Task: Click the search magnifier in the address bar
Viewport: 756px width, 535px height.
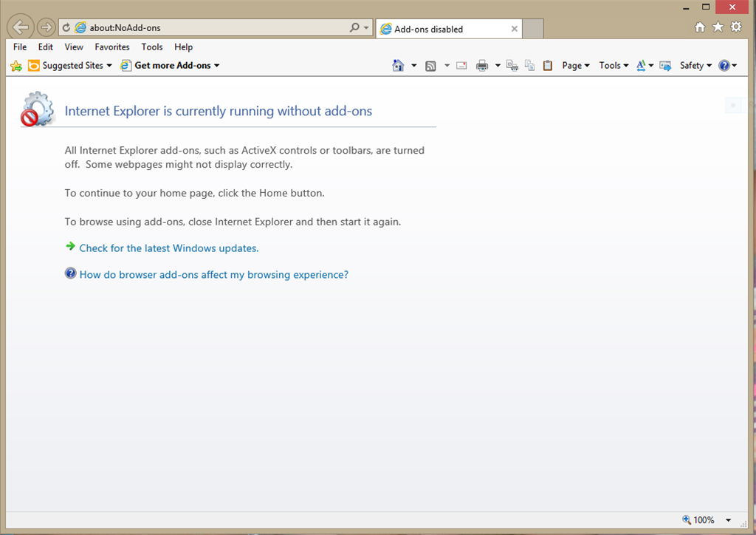Action: point(354,27)
